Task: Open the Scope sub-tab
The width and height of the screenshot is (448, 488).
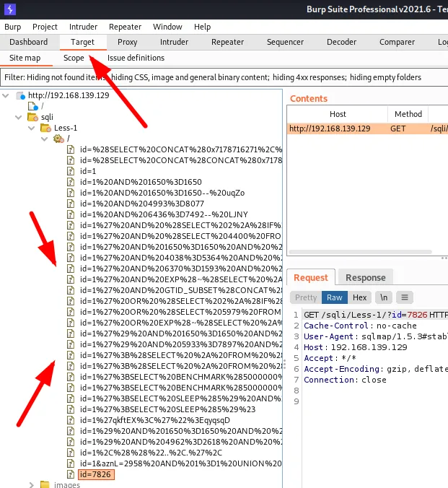Action: click(74, 58)
